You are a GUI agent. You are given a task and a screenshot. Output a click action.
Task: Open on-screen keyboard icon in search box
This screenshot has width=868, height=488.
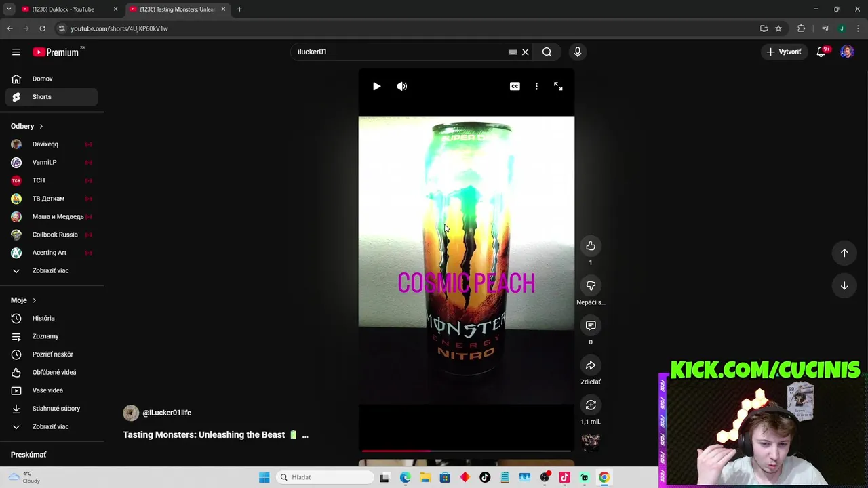pyautogui.click(x=513, y=52)
